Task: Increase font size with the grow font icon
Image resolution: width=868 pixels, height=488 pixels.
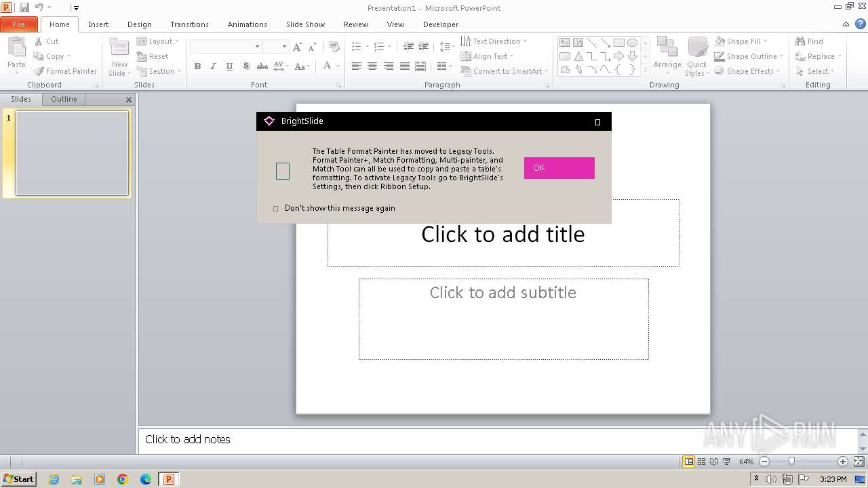Action: 298,47
